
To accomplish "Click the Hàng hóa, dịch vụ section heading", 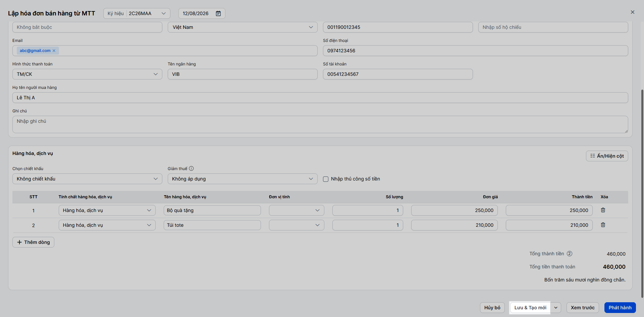I will pos(33,153).
